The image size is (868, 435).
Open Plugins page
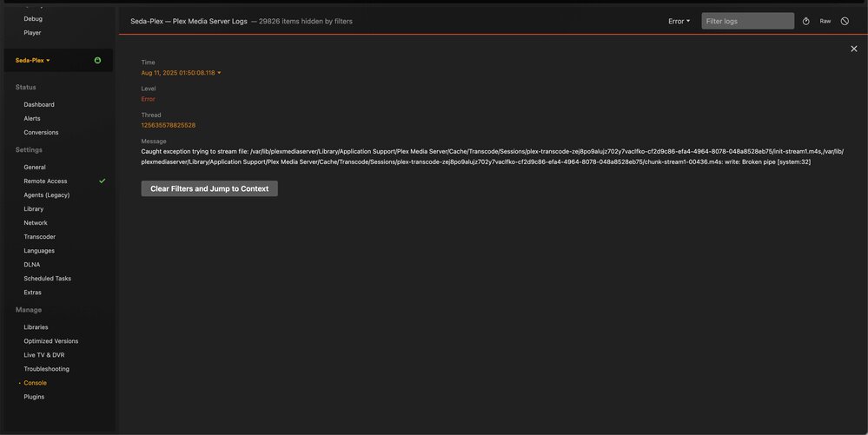tap(34, 397)
